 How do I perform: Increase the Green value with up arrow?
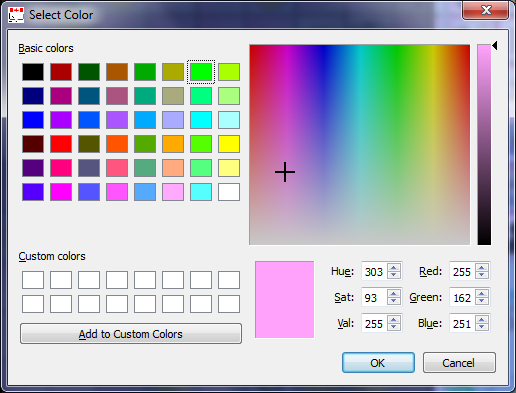[482, 293]
